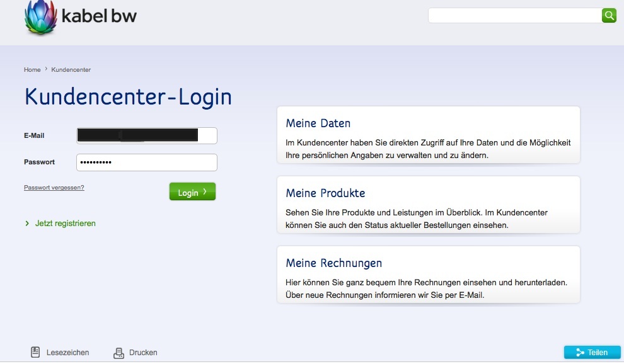
Task: Select the Passwort input field
Action: pos(146,162)
